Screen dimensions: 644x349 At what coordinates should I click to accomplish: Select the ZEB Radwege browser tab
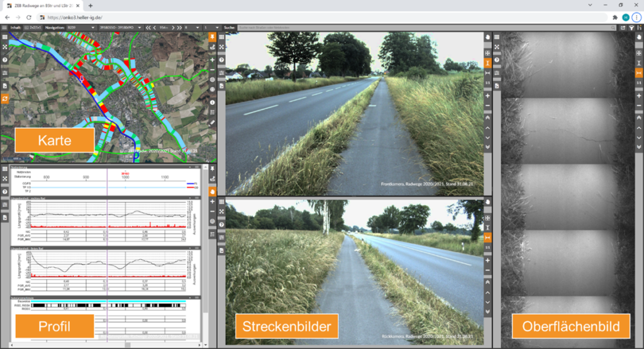(44, 5)
